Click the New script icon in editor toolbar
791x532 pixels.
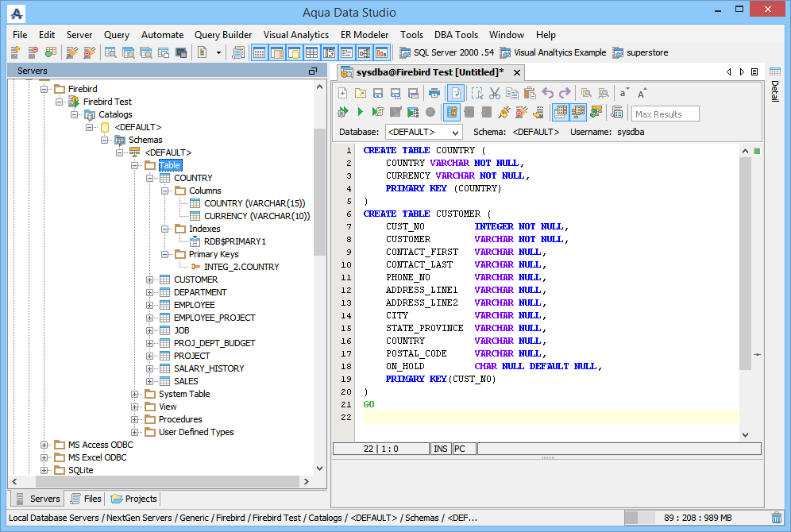342,93
